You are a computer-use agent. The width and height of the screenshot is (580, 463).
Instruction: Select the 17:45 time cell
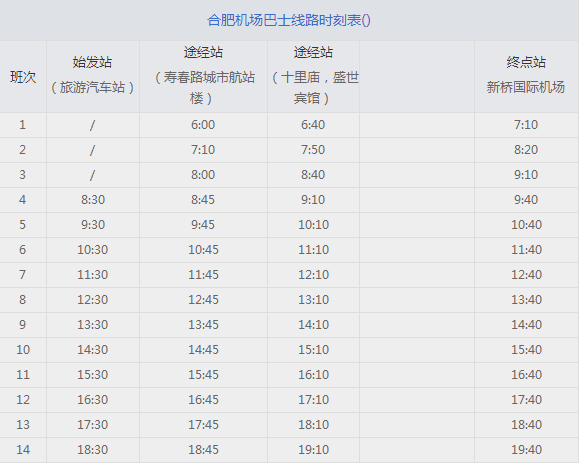[203, 425]
